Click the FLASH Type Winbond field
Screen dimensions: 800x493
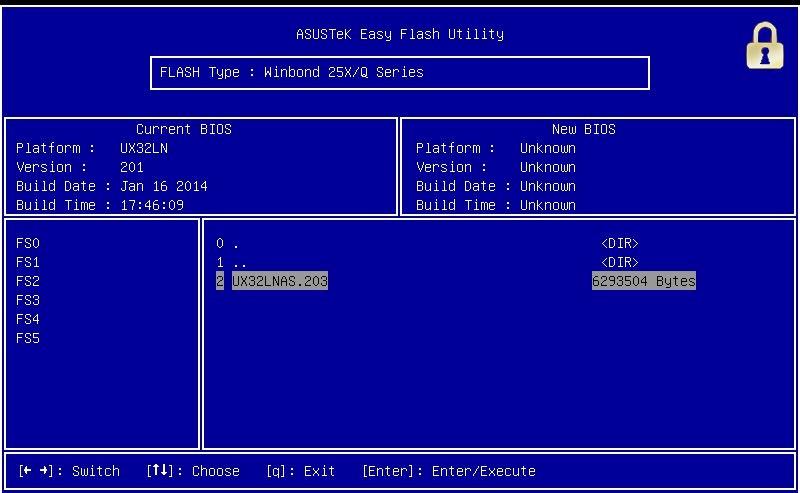coord(399,72)
